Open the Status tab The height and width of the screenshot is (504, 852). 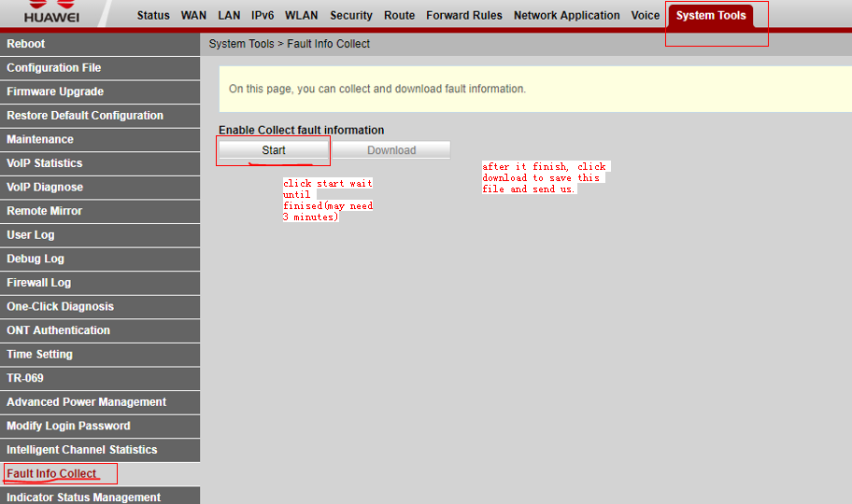click(153, 16)
